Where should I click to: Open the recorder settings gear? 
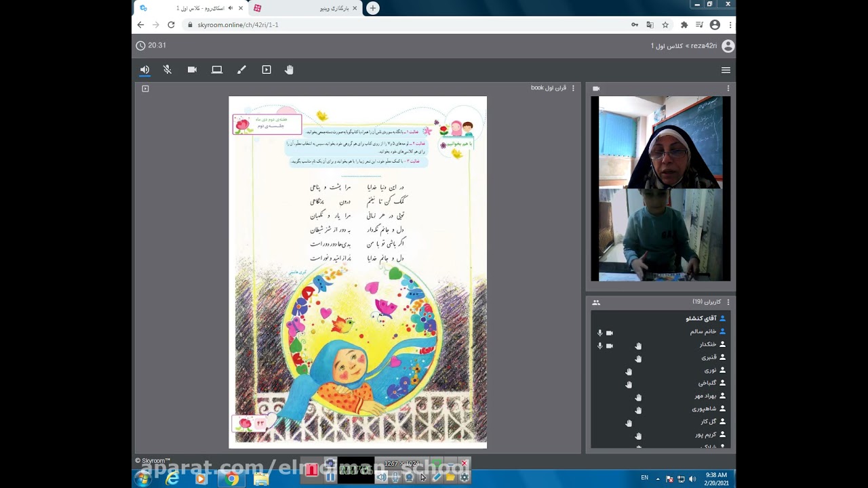465,476
